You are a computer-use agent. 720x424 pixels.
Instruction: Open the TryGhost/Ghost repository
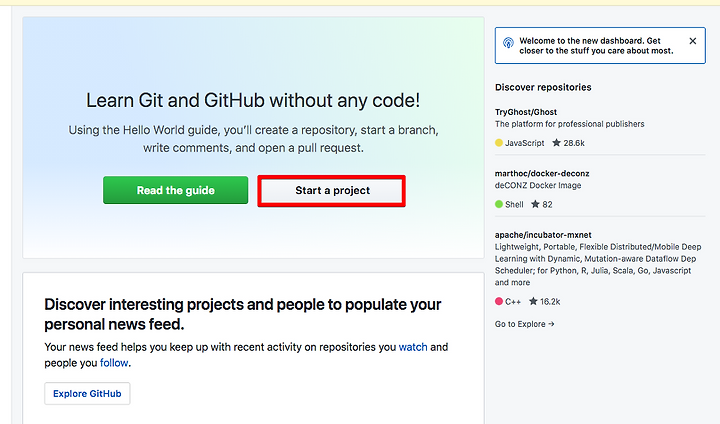526,112
